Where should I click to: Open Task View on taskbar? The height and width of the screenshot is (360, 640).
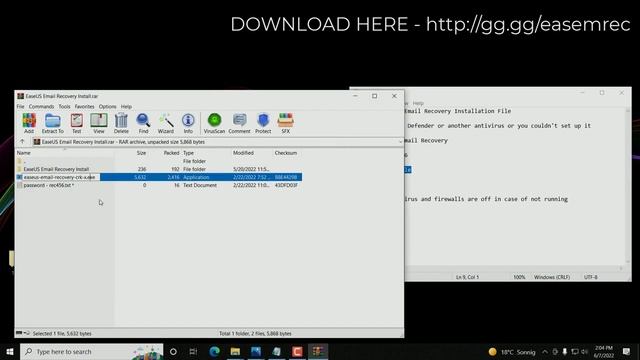pyautogui.click(x=193, y=351)
